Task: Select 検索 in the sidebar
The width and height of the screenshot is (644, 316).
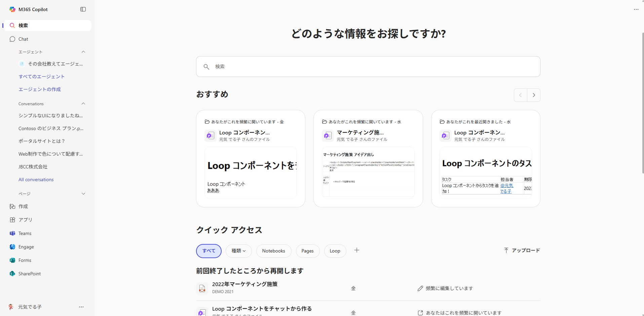Action: click(x=47, y=26)
